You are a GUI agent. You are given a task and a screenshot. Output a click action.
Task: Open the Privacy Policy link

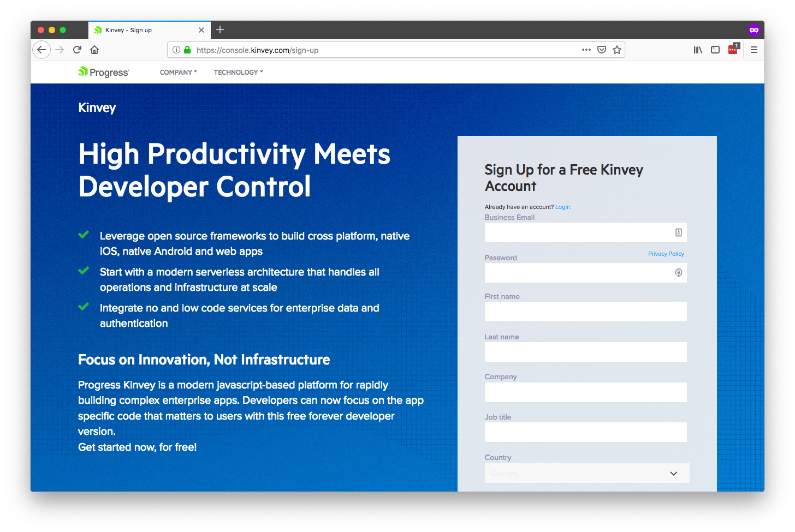click(x=666, y=254)
